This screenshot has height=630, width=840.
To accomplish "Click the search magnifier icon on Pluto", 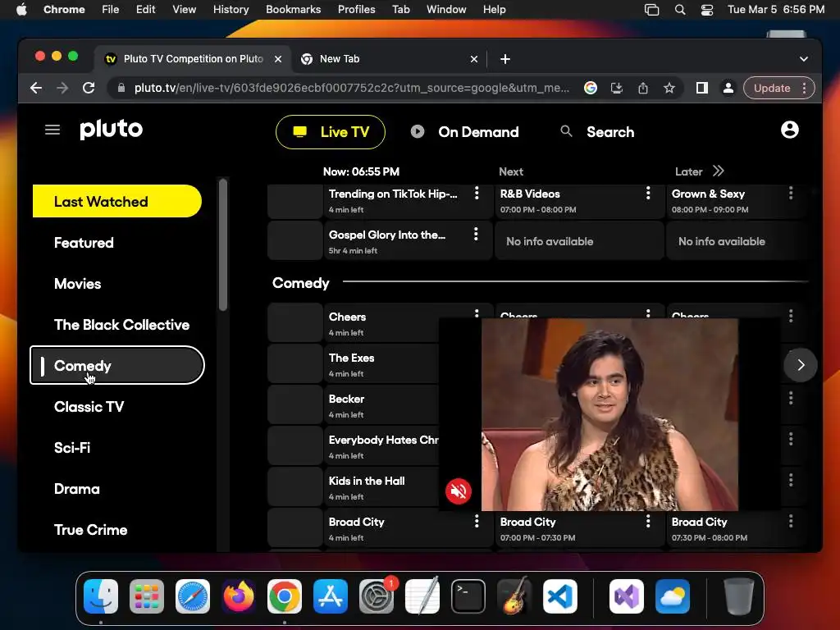I will click(x=566, y=130).
